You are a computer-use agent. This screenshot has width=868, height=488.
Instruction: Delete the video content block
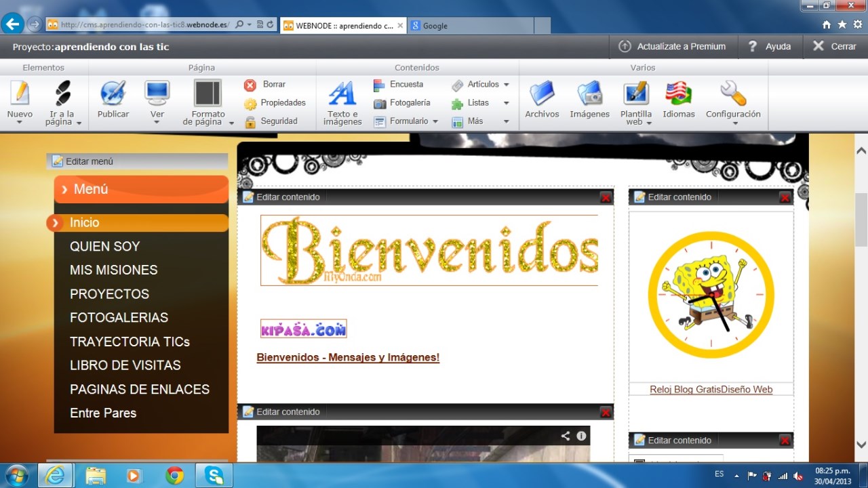[606, 413]
